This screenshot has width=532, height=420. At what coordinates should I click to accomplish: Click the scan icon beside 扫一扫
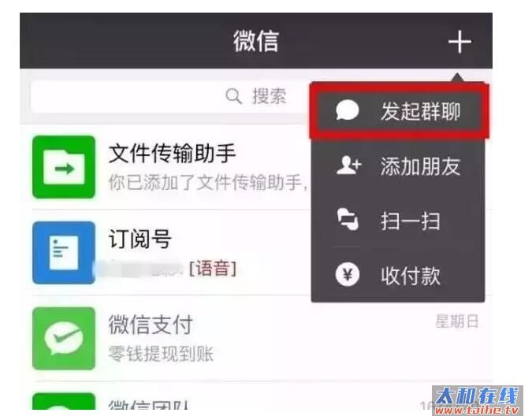point(348,220)
